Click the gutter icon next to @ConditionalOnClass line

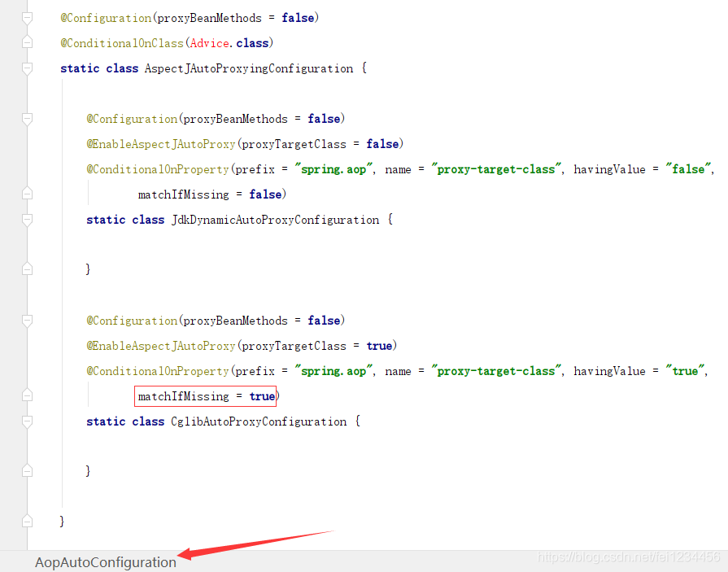tap(27, 42)
